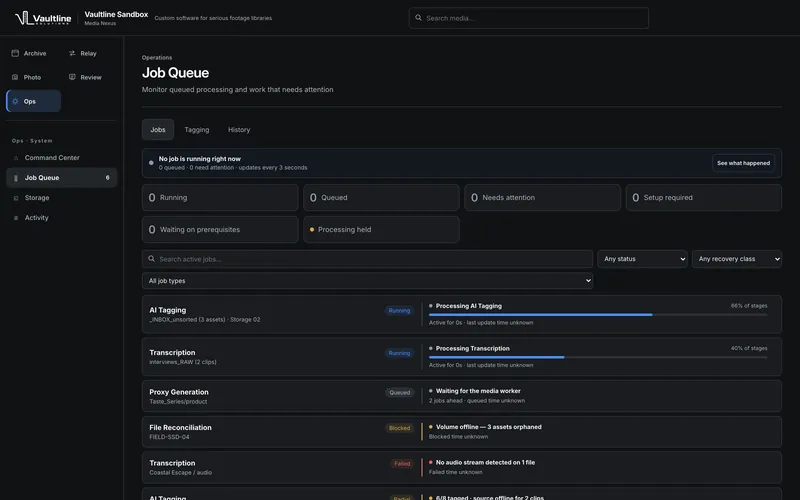Viewport: 800px width, 500px height.
Task: Click the Operations breadcrumb label
Action: 157,58
